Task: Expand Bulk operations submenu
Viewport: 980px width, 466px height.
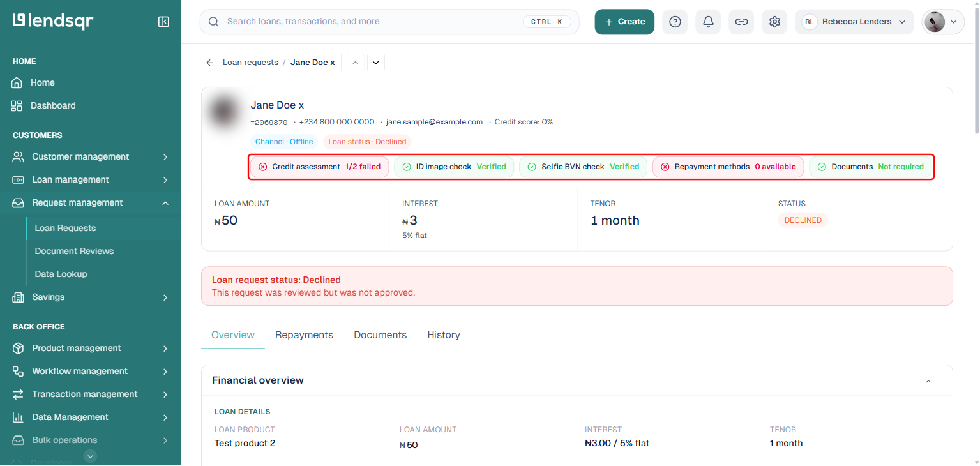Action: click(x=165, y=440)
